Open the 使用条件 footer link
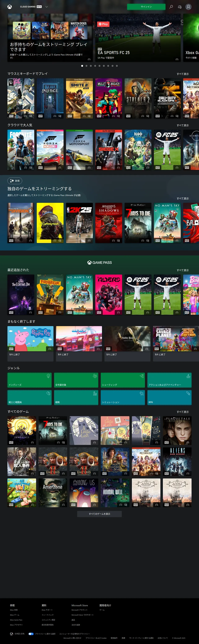The height and width of the screenshot is (644, 199). [114, 638]
